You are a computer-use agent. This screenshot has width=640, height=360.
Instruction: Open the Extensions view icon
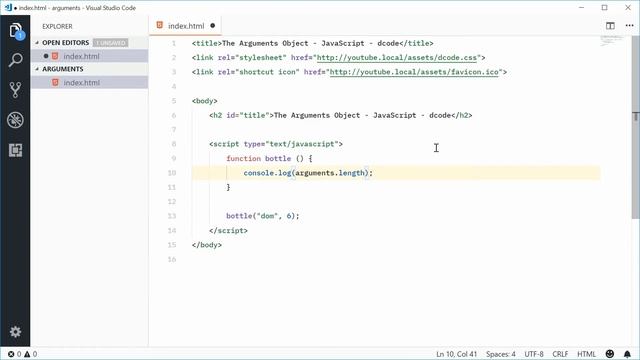(x=15, y=150)
